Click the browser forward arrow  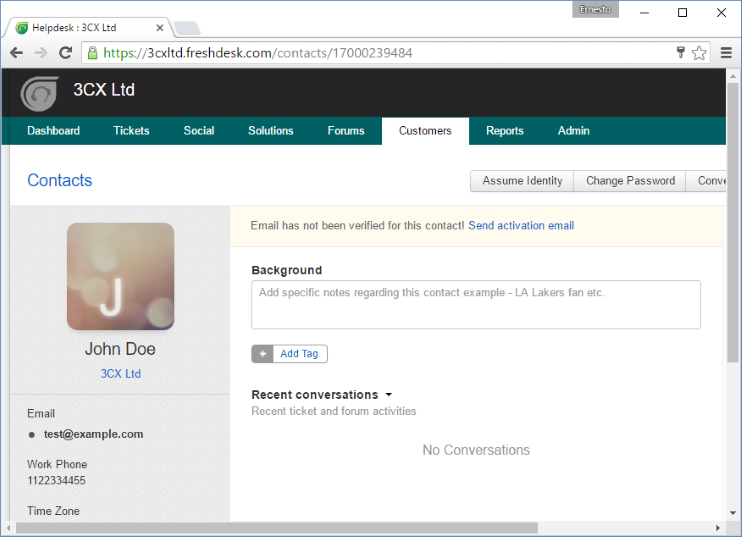click(x=41, y=53)
